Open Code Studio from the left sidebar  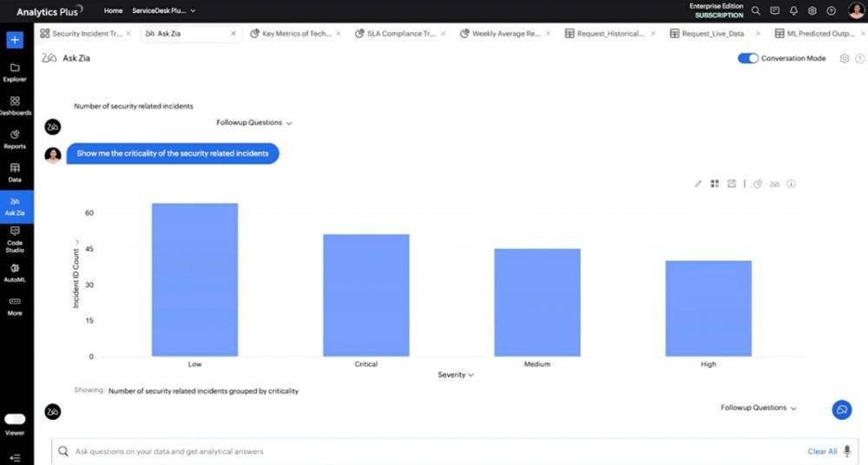15,238
